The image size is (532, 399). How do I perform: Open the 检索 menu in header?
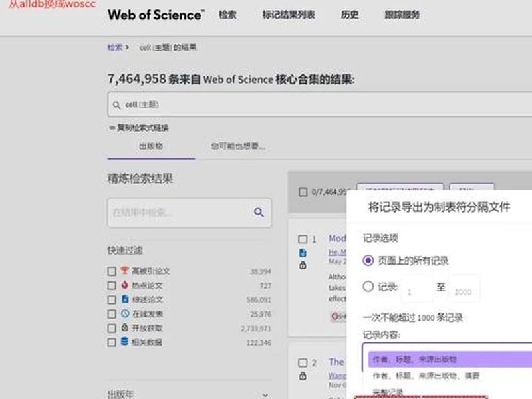pos(227,15)
